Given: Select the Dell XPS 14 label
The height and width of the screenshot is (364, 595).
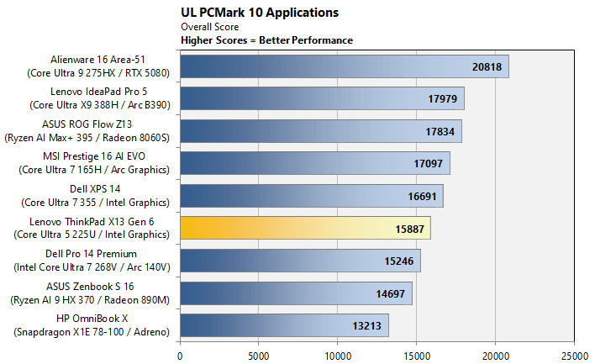Looking at the screenshot, I should pos(95,189).
